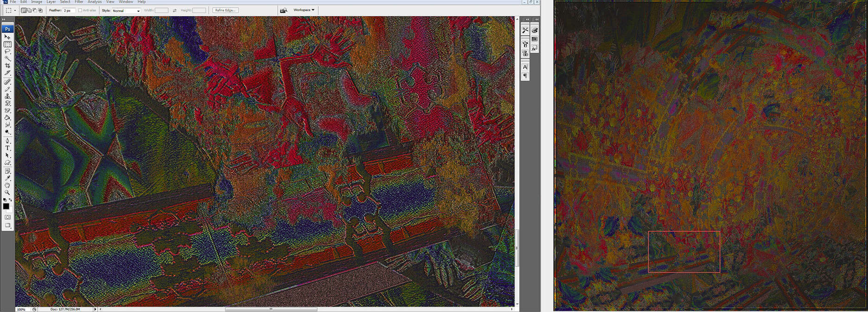Image resolution: width=868 pixels, height=312 pixels.
Task: Toggle the Anti-alias checkbox
Action: point(80,10)
